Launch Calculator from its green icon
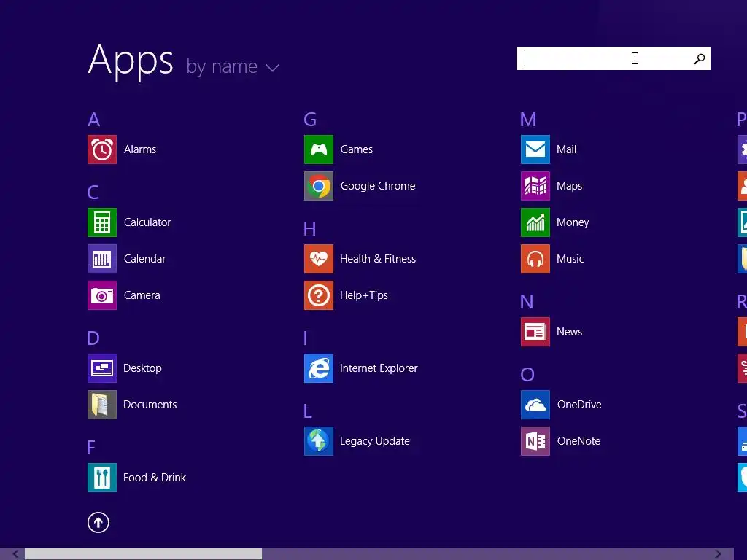Screen dimensions: 747x560 pos(102,222)
